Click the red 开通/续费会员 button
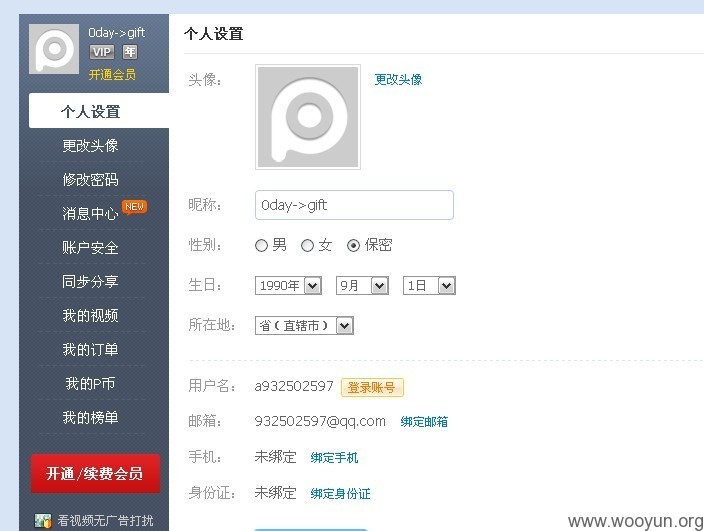704x531 pixels. tap(95, 474)
